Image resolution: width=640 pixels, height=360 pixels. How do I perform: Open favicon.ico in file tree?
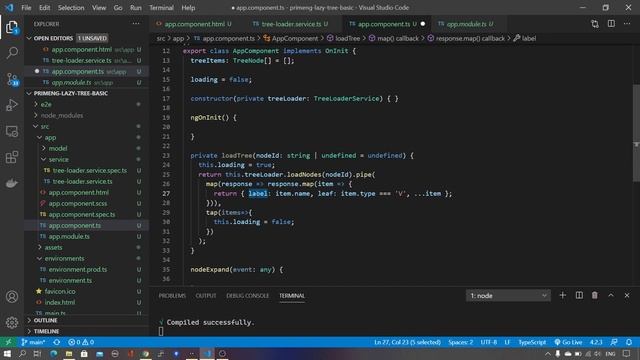click(x=60, y=291)
